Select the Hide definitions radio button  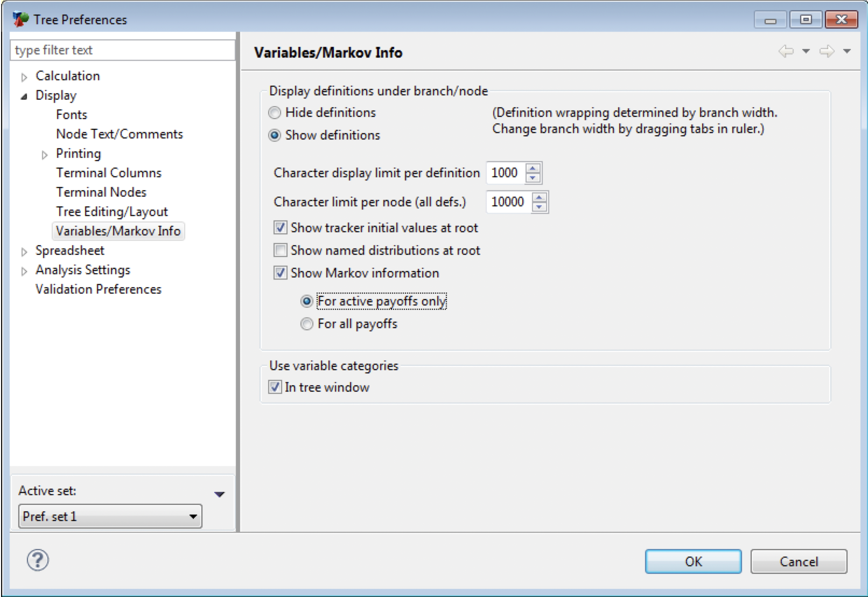click(275, 113)
